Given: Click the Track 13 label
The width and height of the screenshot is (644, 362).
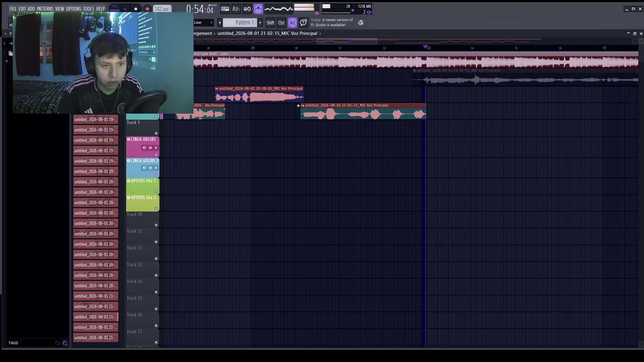Looking at the screenshot, I should pos(134,265).
